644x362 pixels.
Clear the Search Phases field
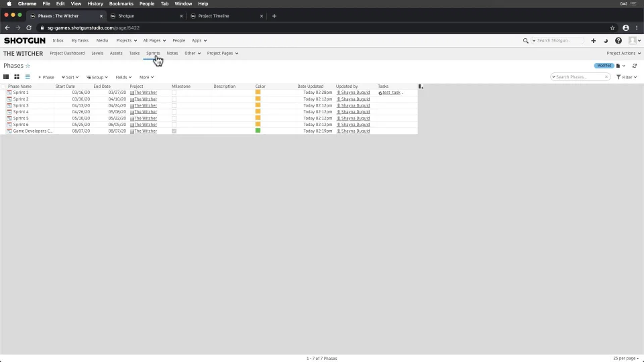click(606, 76)
